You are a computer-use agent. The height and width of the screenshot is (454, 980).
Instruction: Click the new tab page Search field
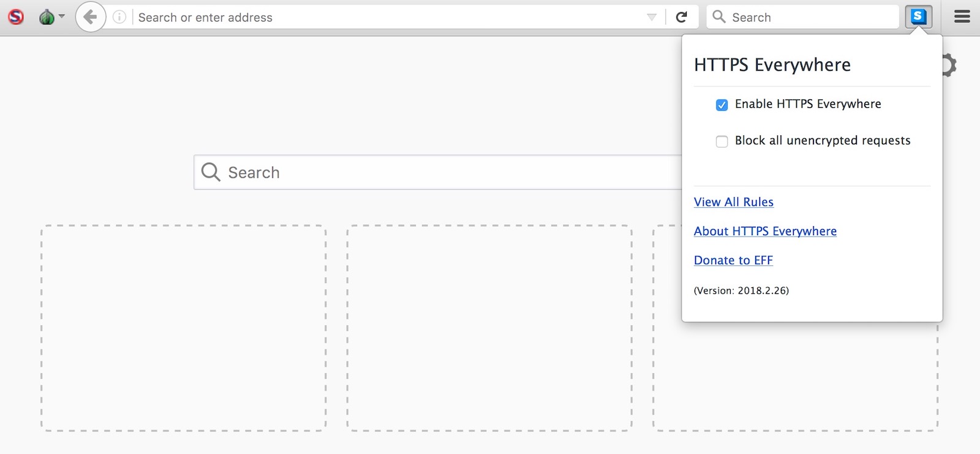438,172
